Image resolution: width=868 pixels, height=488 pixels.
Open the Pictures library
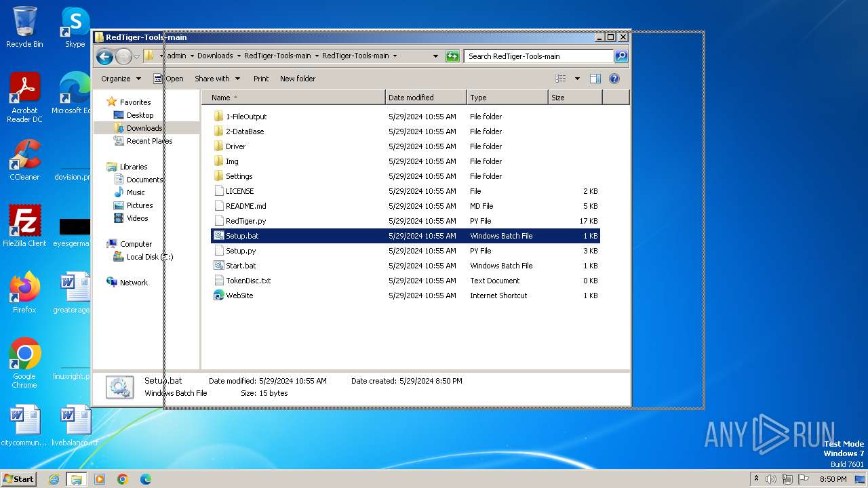coord(140,205)
